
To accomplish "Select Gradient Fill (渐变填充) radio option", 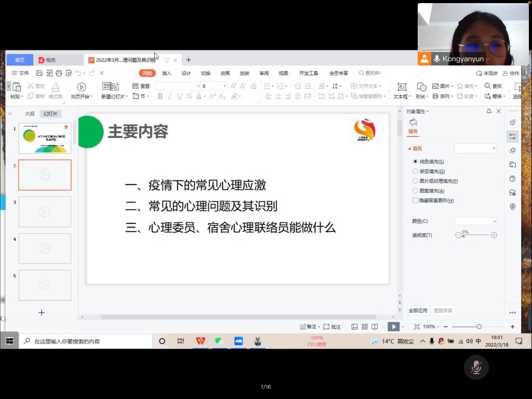I will click(x=415, y=171).
